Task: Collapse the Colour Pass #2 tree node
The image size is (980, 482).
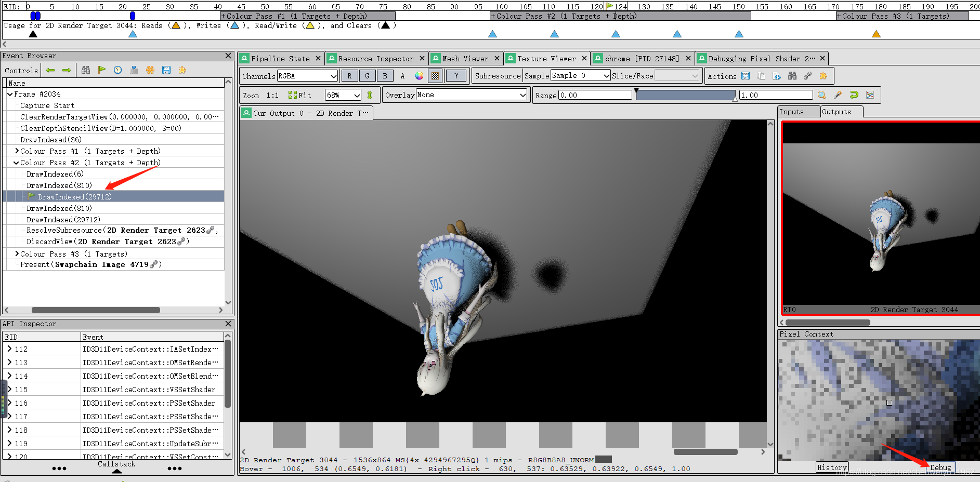Action: (x=16, y=162)
